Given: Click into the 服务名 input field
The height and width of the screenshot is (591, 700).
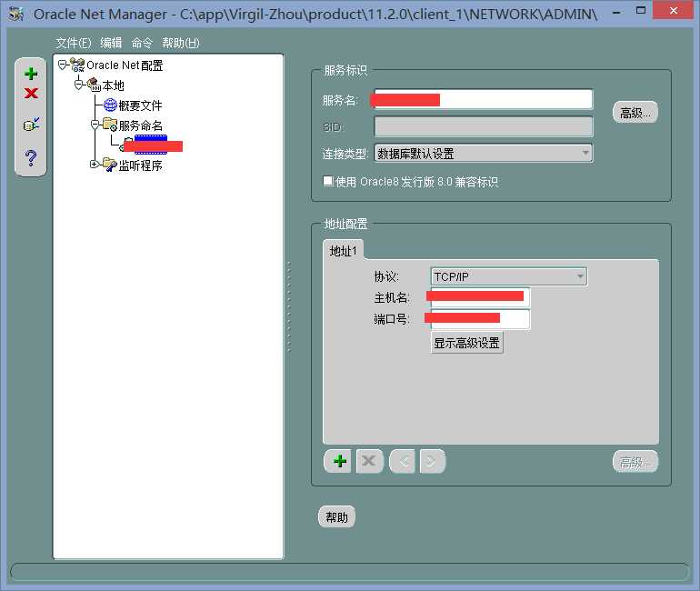Looking at the screenshot, I should [484, 99].
